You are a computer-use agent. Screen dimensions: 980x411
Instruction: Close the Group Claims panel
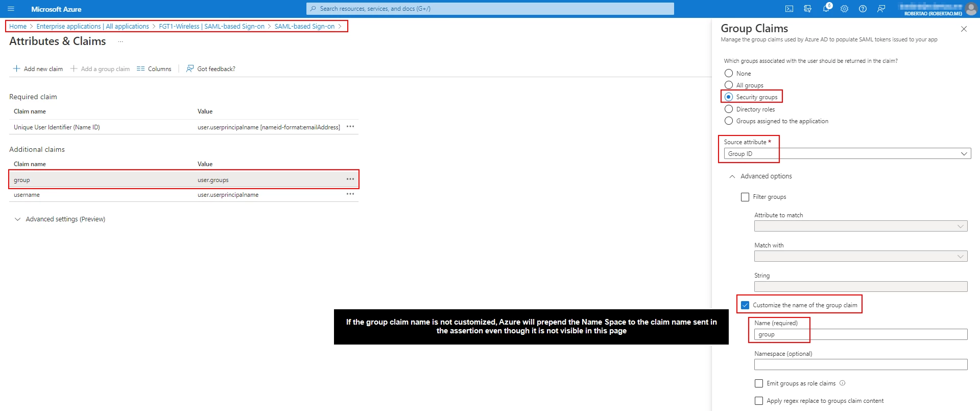tap(964, 29)
